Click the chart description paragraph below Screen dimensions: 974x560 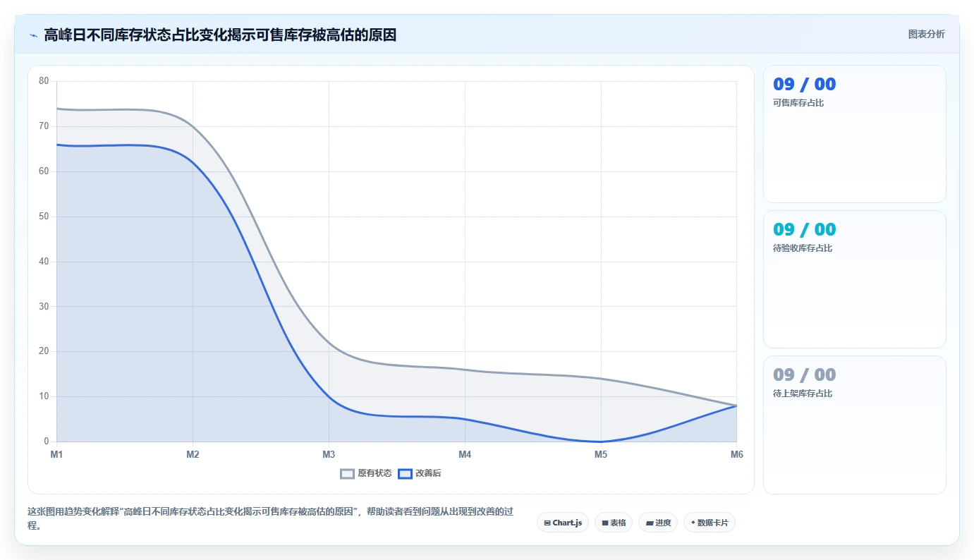270,518
